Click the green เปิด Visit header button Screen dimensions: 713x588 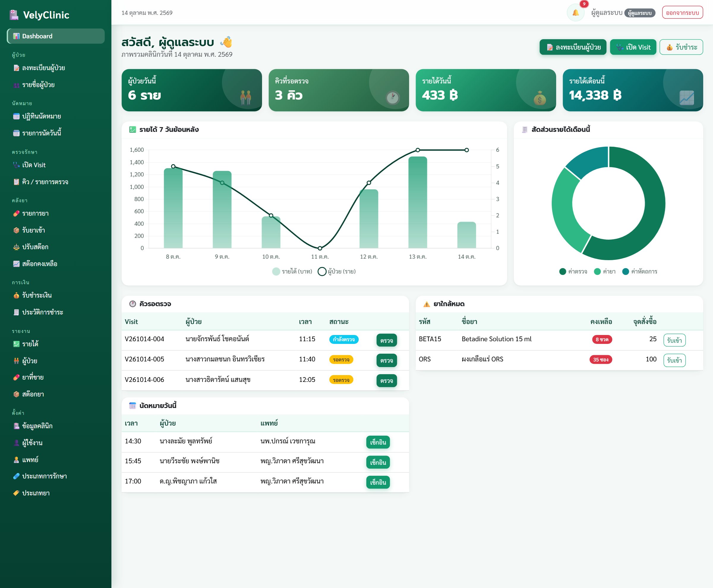(x=633, y=47)
